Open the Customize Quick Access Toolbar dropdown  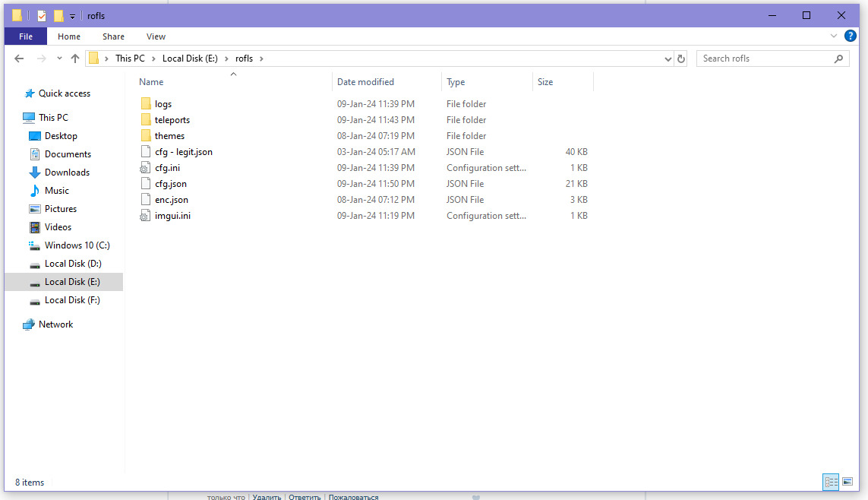click(72, 16)
